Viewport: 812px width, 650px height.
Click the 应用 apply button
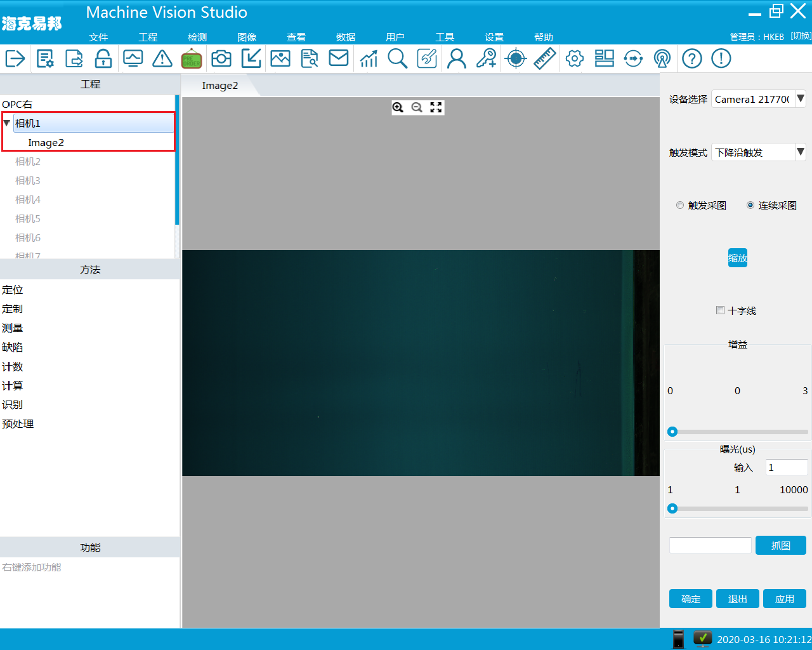click(x=784, y=599)
